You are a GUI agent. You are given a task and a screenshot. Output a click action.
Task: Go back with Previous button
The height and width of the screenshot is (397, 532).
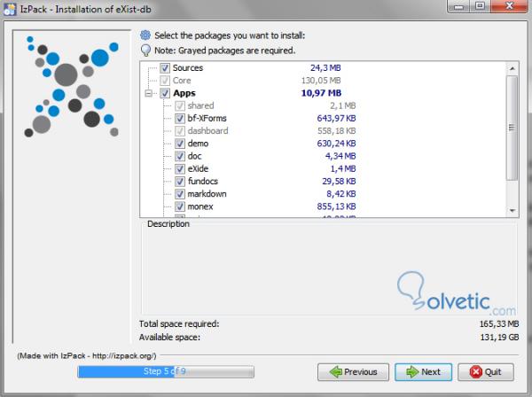(x=353, y=372)
